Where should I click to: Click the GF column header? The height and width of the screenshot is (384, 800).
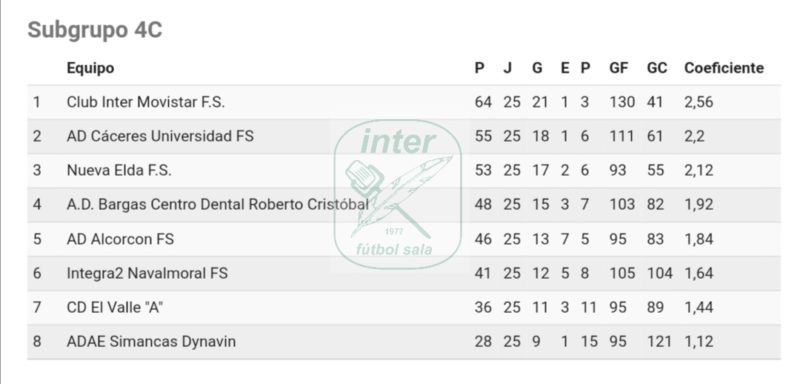(x=619, y=68)
